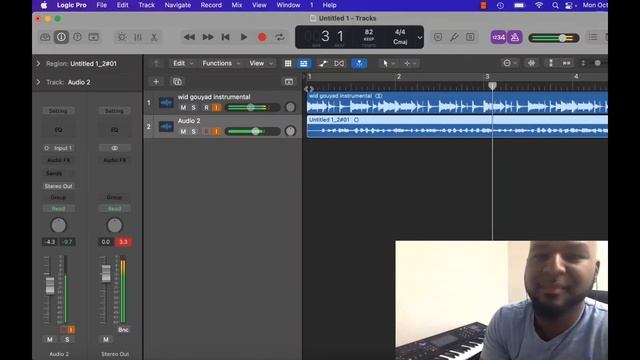Image resolution: width=640 pixels, height=360 pixels.
Task: Click the Bnc bounce button
Action: [123, 330]
